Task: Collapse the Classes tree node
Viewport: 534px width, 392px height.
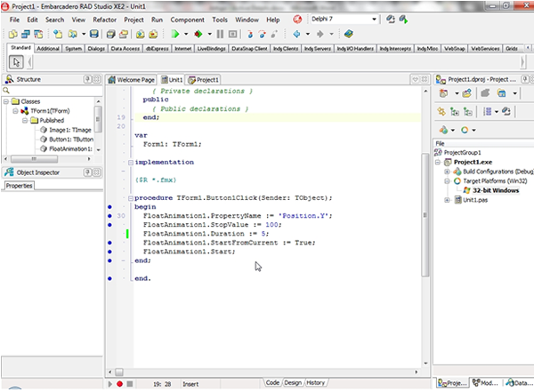Action: coord(6,101)
